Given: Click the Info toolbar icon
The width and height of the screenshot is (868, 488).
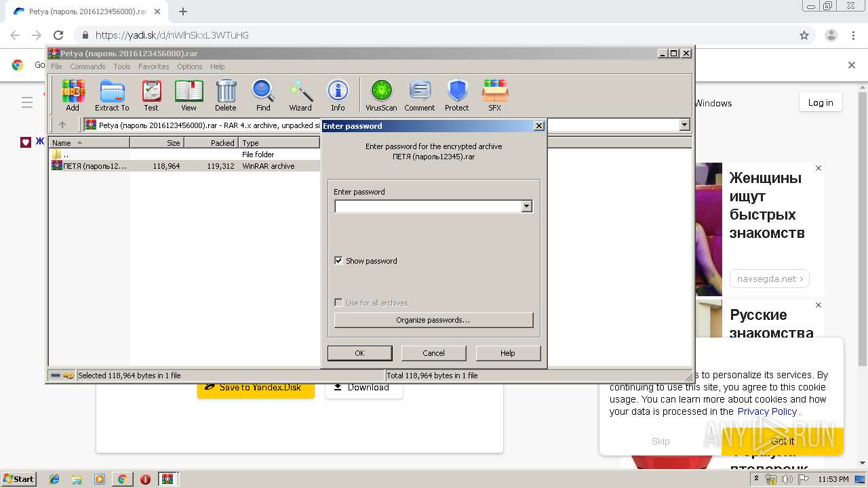Looking at the screenshot, I should [338, 95].
